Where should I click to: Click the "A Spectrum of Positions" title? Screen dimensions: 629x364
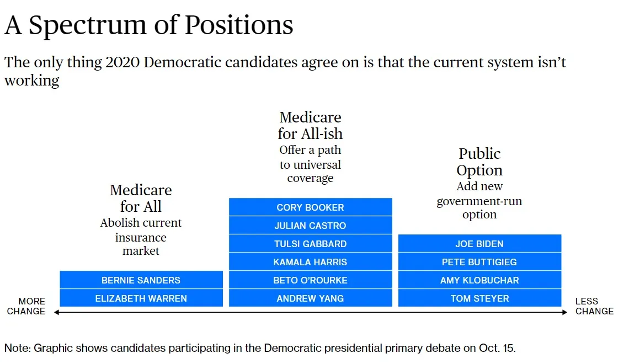149,25
